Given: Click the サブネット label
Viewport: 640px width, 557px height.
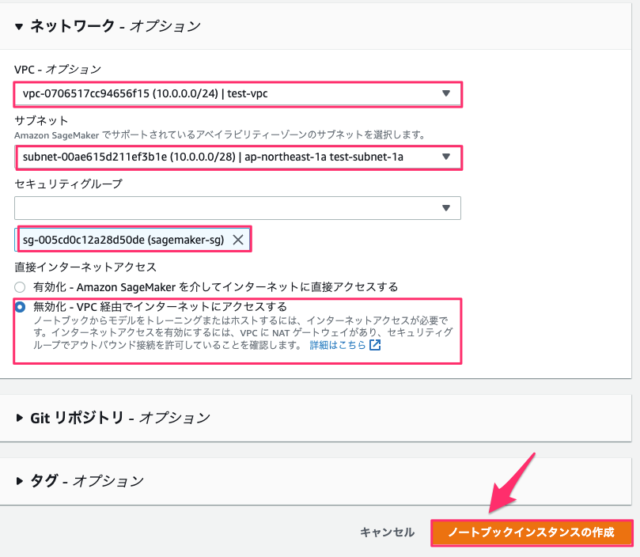Looking at the screenshot, I should (41, 121).
